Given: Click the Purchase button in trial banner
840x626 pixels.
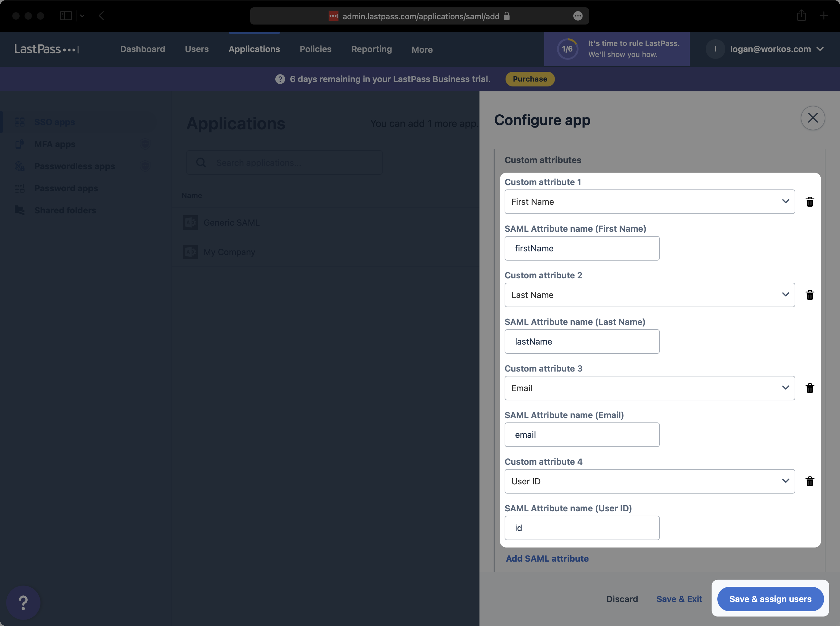Looking at the screenshot, I should [x=530, y=78].
